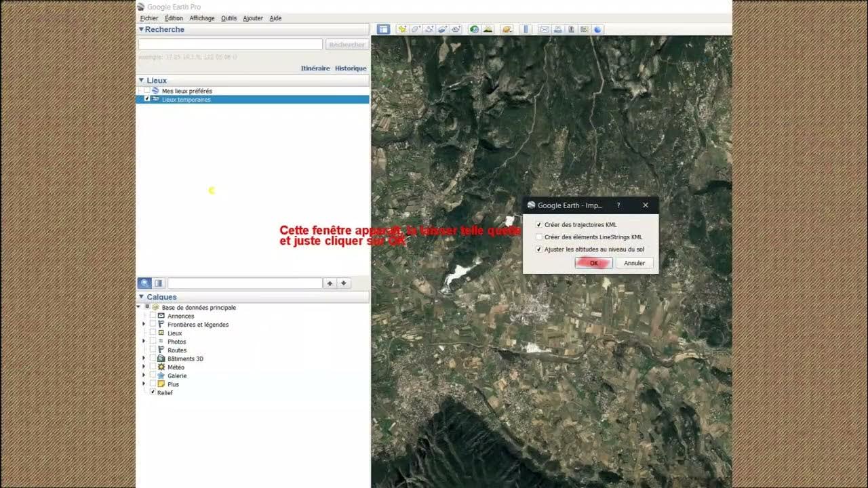Open the Fichier menu
Viewport: 868px width, 488px height.
click(x=149, y=18)
